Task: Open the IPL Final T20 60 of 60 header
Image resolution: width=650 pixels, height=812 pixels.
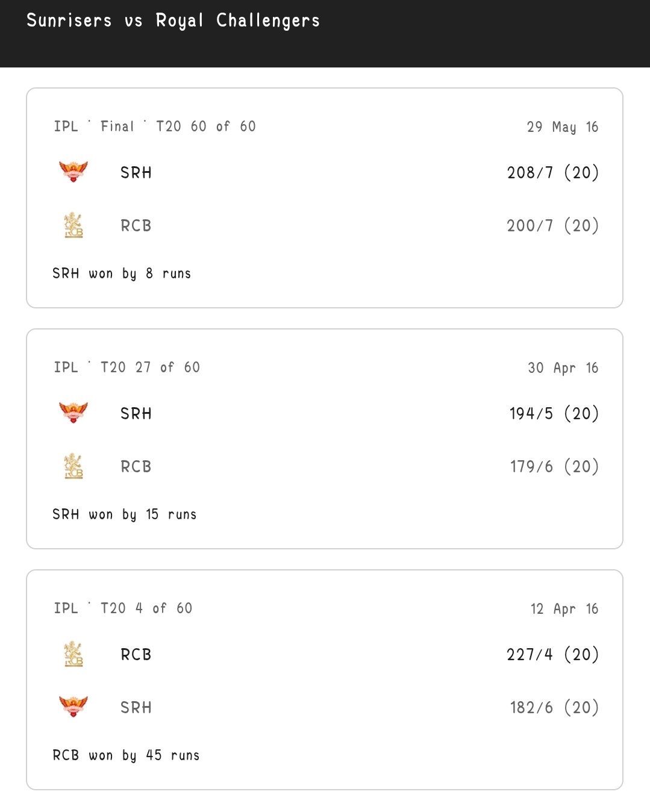Action: 155,126
